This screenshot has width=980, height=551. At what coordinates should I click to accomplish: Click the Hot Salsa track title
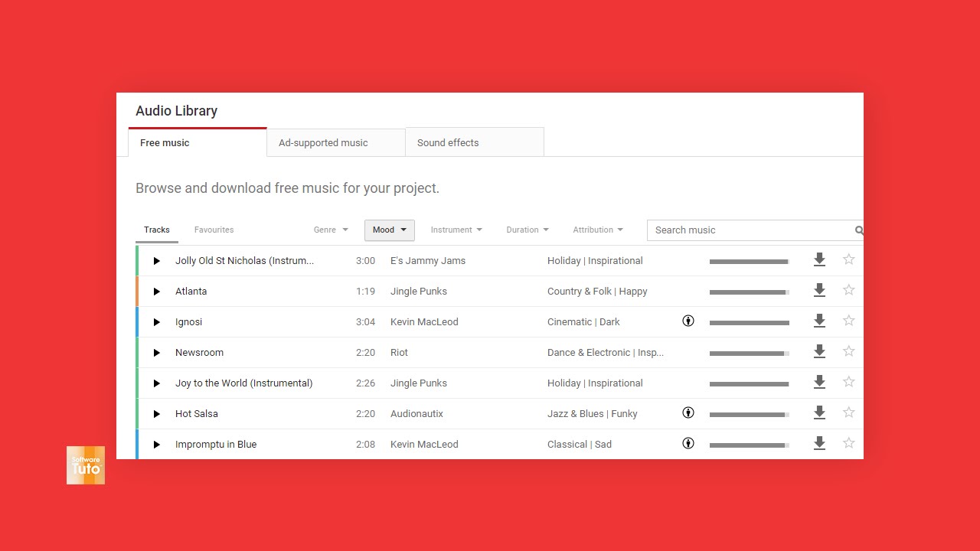(197, 414)
